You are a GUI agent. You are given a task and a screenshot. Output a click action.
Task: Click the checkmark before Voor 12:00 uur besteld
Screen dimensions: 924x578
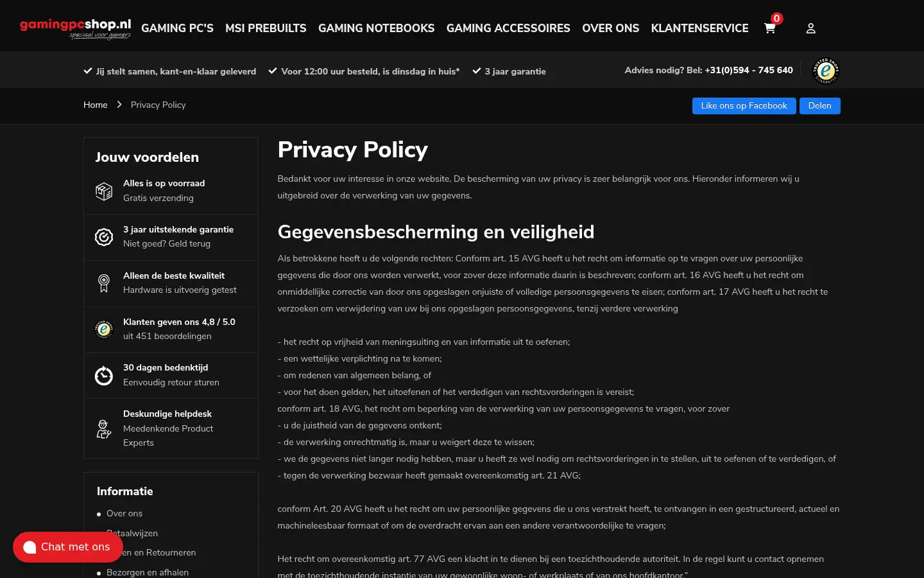click(x=273, y=71)
